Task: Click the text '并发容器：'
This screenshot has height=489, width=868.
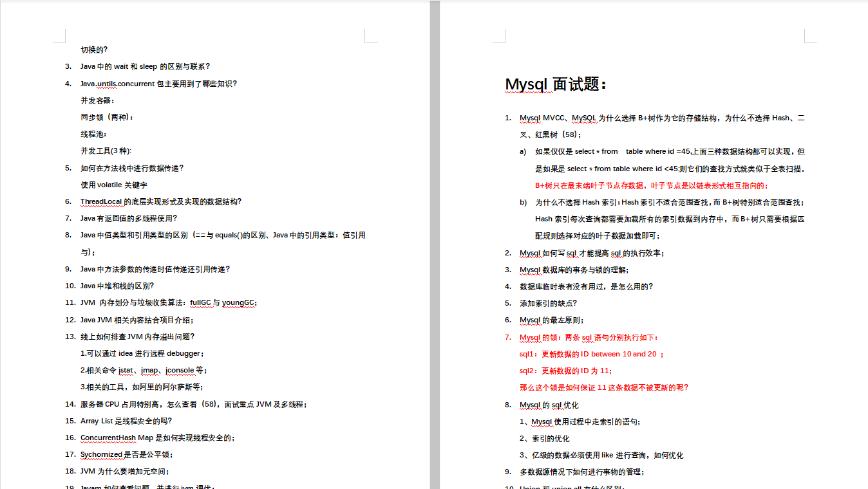Action: coord(98,100)
